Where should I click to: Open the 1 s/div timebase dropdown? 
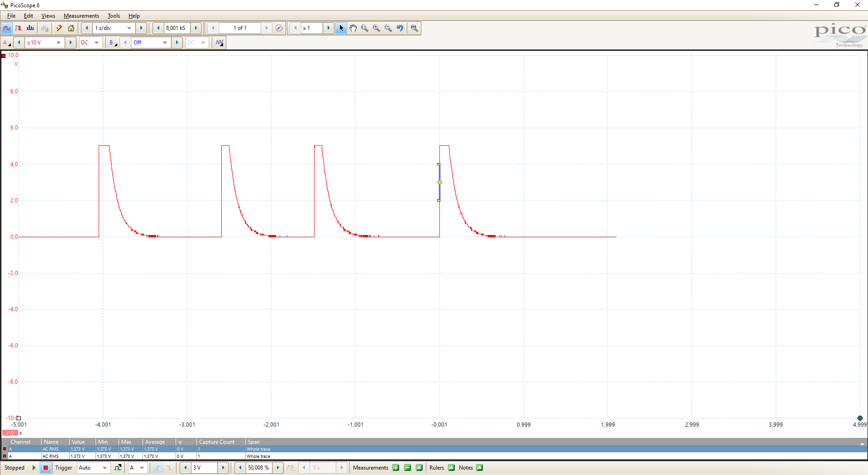coord(114,28)
